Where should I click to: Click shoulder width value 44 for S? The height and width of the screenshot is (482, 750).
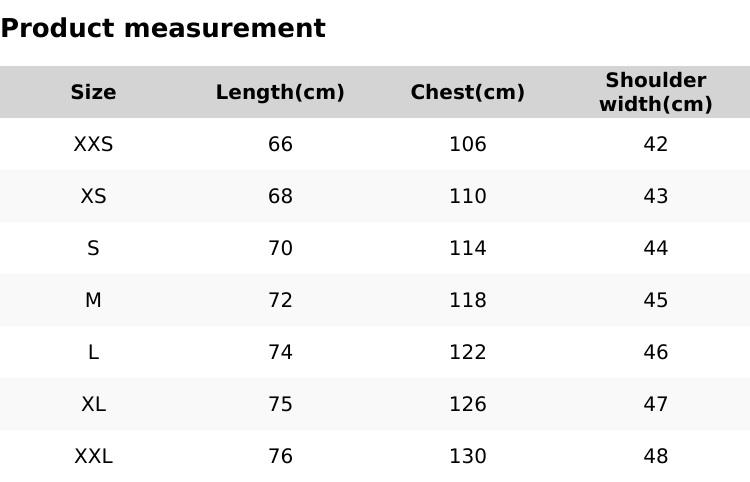pos(655,248)
